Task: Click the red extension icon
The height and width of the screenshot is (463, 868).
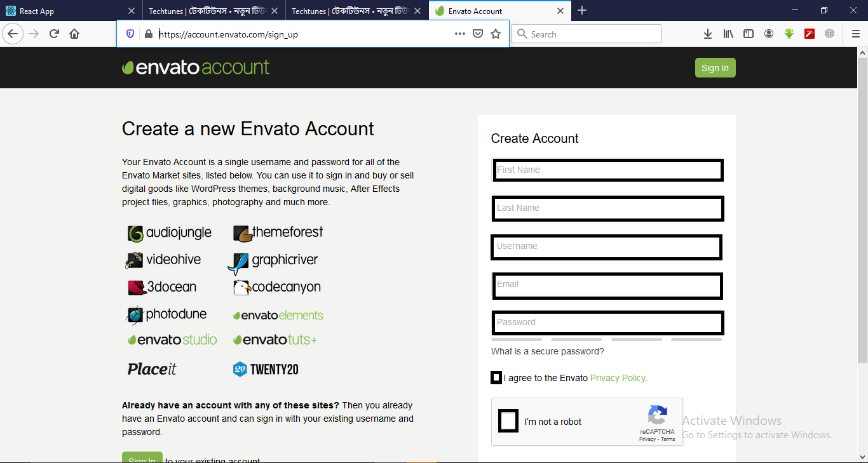Action: [810, 34]
